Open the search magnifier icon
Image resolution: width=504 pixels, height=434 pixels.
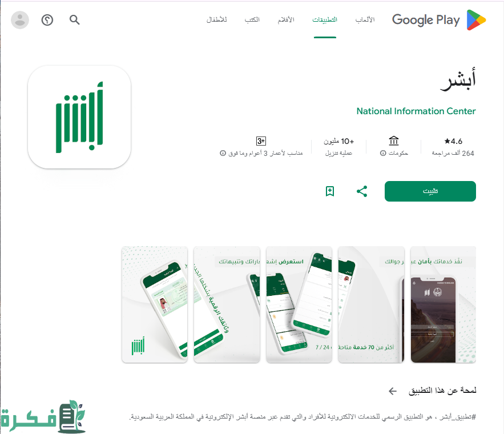click(75, 20)
